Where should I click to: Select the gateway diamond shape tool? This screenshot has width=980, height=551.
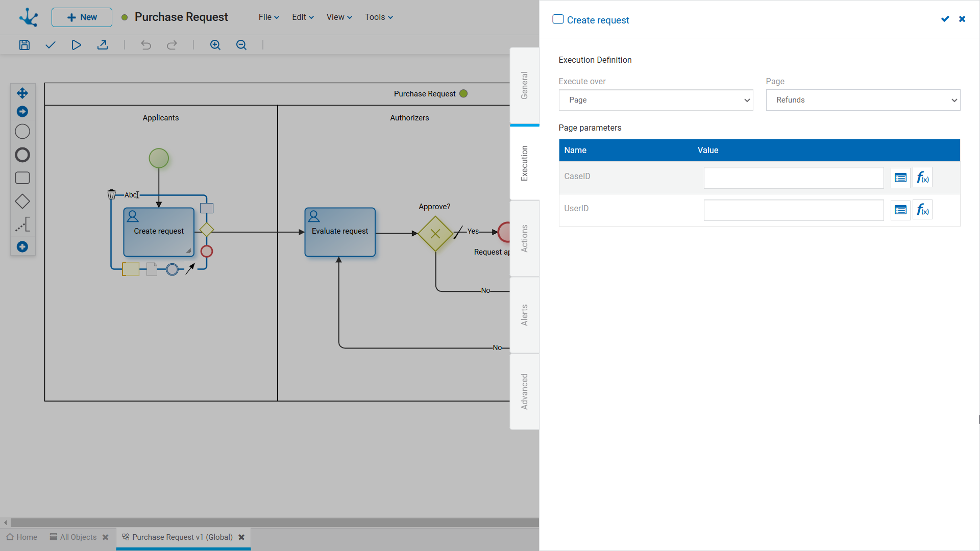(x=22, y=201)
